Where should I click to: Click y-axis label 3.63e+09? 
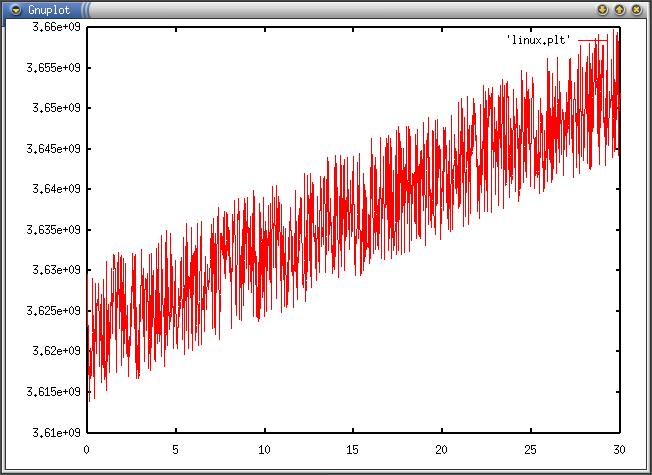[x=56, y=270]
